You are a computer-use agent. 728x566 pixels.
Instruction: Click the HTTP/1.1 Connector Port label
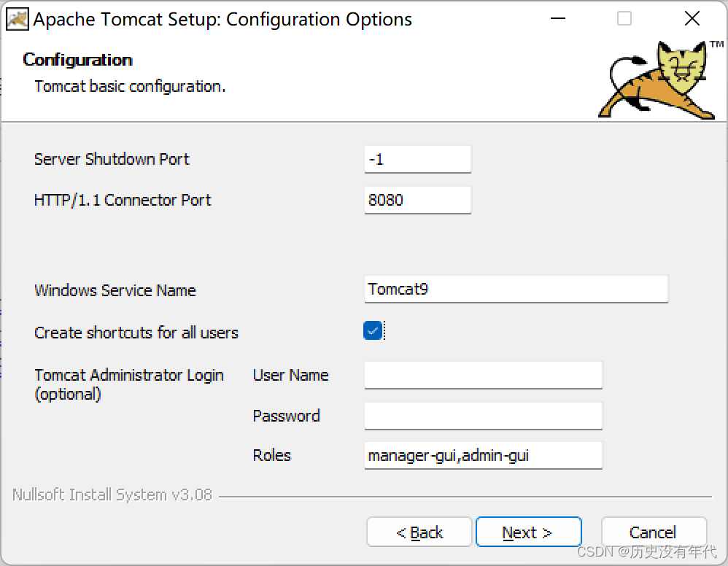(123, 200)
